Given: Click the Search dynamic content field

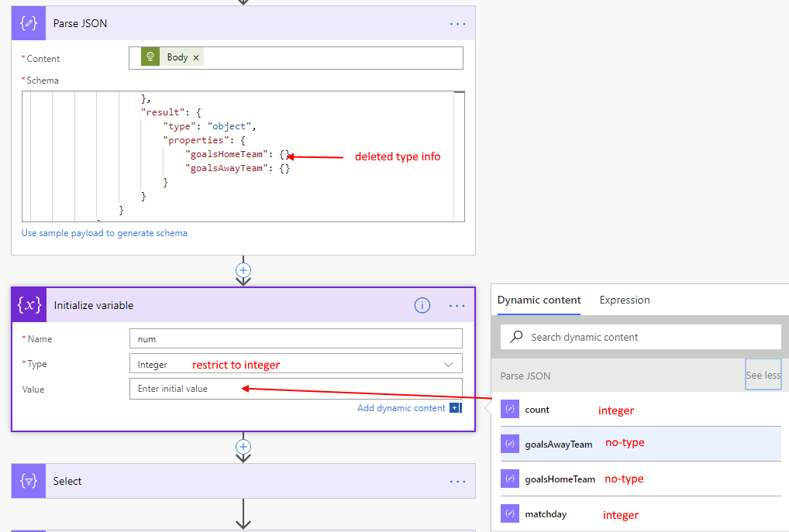Looking at the screenshot, I should point(651,337).
